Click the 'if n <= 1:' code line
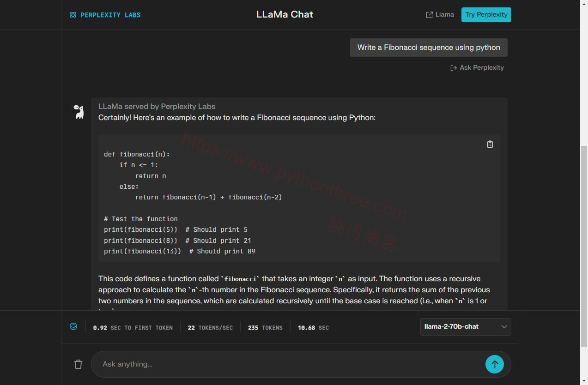 pyautogui.click(x=139, y=165)
